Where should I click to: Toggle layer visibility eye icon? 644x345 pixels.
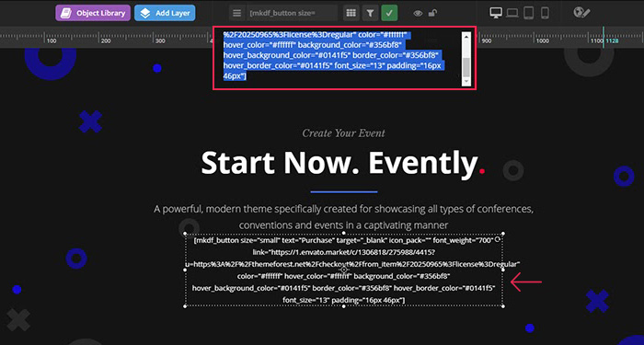[x=418, y=14]
